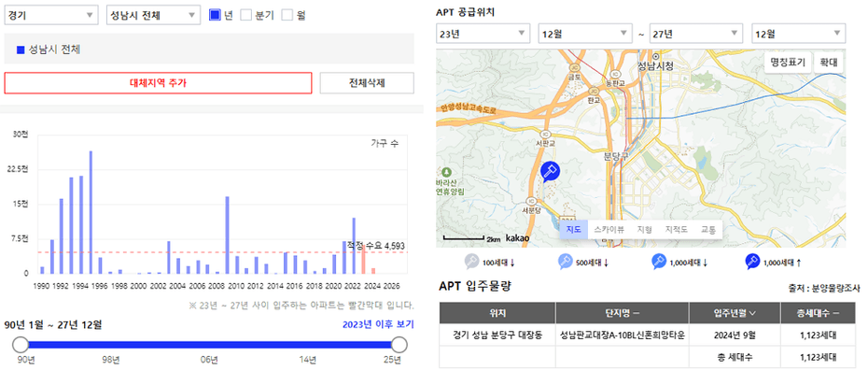868x371 pixels.
Task: Select the 100세대 gray legend marker icon
Action: tap(471, 261)
